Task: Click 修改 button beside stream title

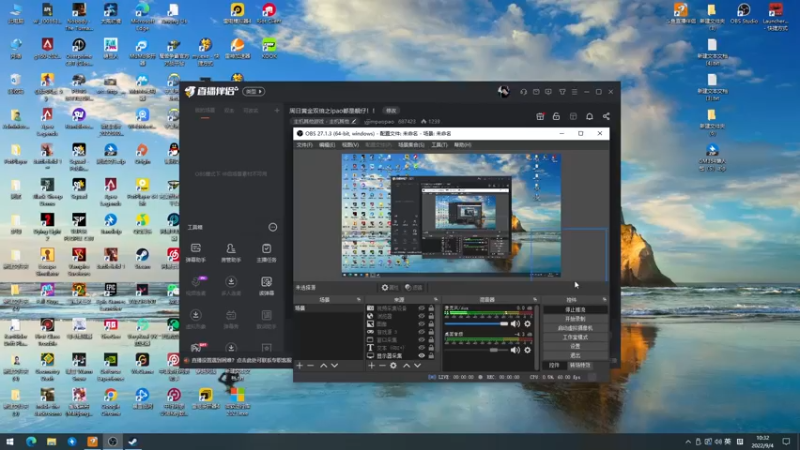Action: [391, 111]
